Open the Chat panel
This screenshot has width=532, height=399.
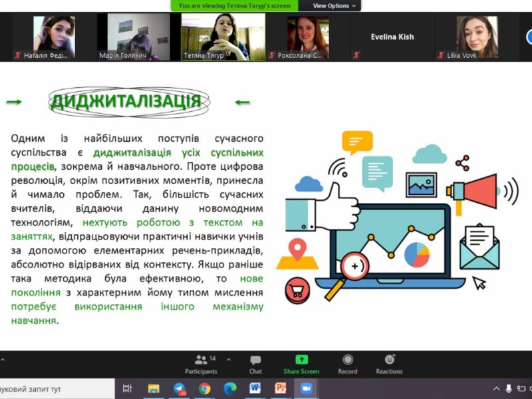[255, 363]
